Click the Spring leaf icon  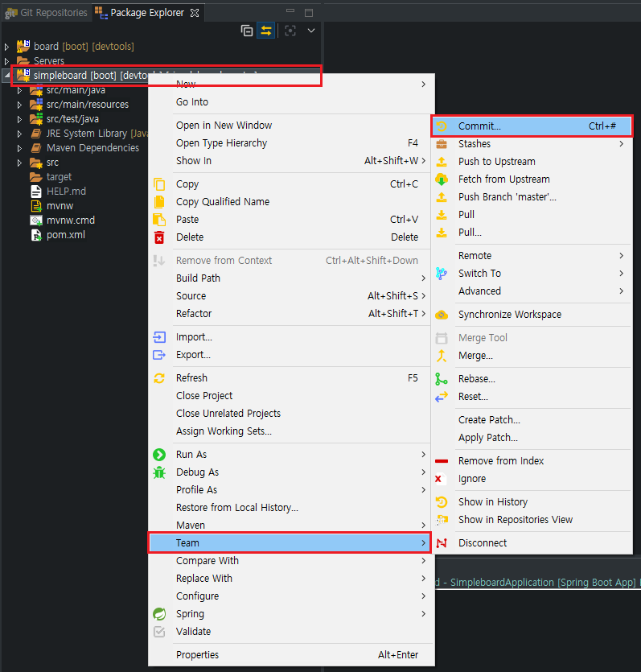coord(159,614)
